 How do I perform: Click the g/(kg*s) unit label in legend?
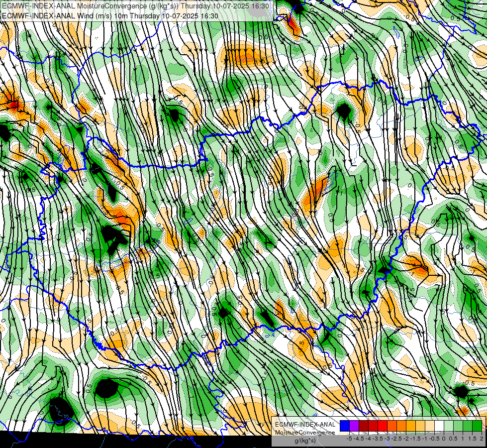[x=305, y=441]
